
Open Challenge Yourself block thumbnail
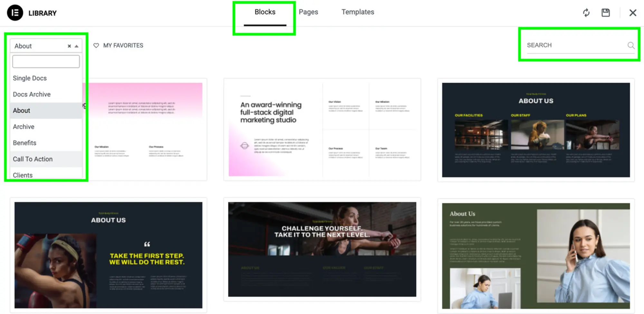[x=322, y=249]
